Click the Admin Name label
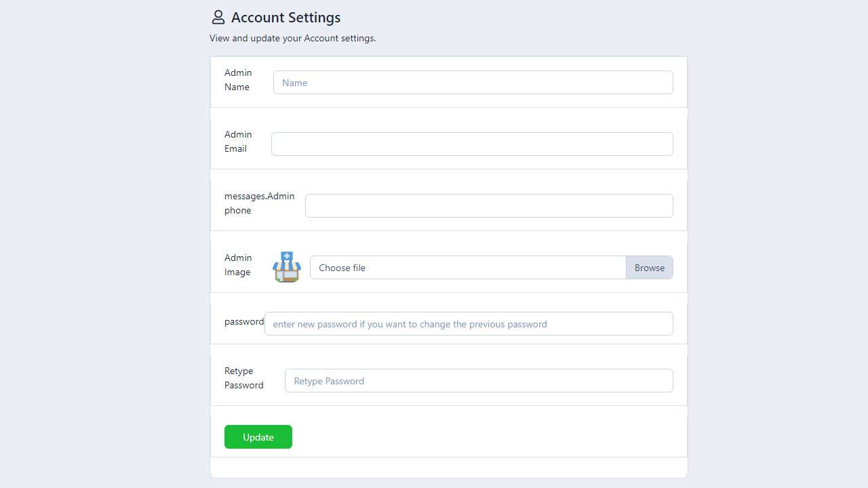868x488 pixels. [238, 80]
